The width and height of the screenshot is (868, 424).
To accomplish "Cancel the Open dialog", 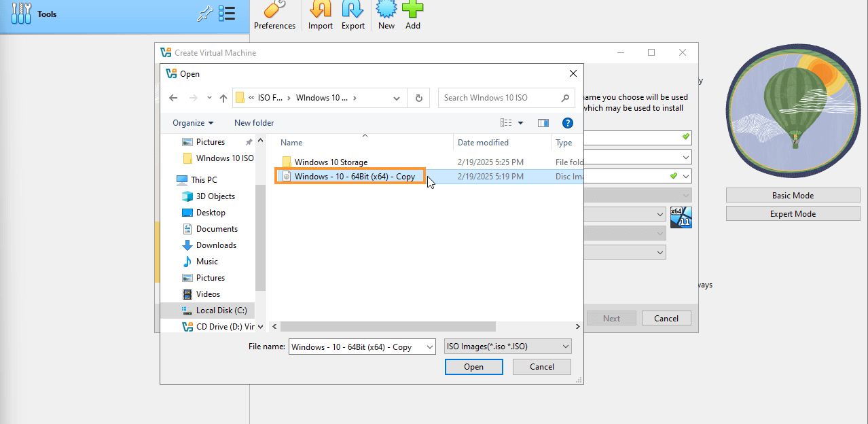I will 542,367.
